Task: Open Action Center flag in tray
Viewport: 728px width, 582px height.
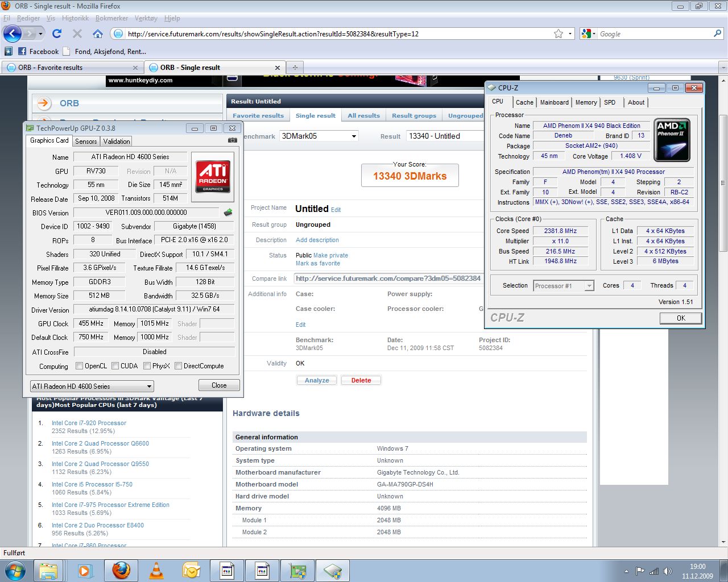Action: pyautogui.click(x=640, y=571)
